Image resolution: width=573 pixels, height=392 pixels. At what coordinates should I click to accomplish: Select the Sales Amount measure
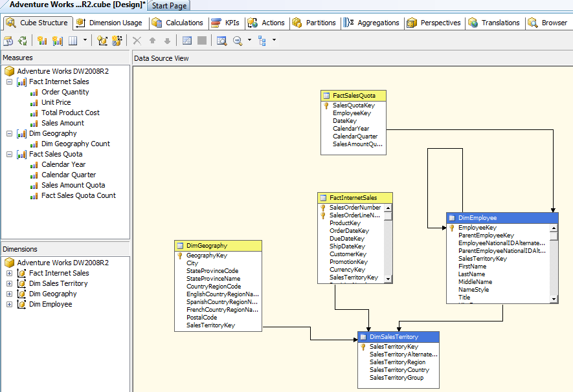tap(63, 123)
